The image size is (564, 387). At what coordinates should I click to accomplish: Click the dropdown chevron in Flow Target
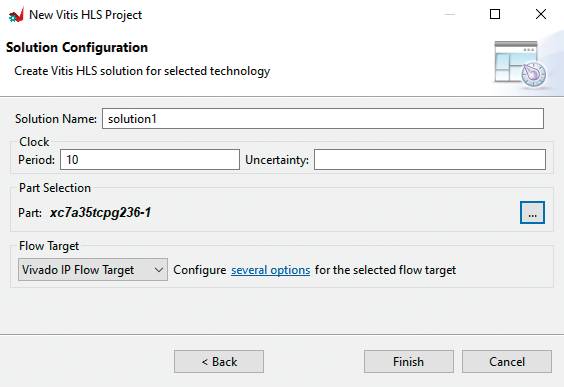click(159, 270)
